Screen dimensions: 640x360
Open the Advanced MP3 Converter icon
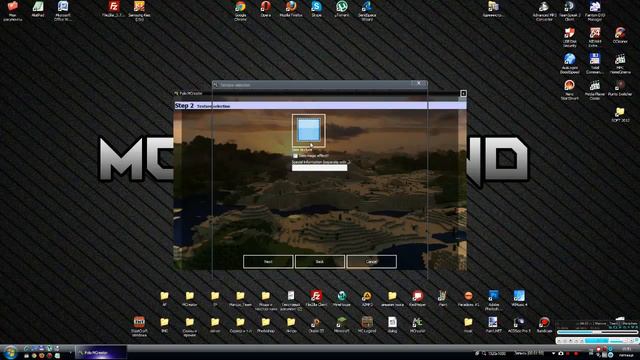[x=544, y=10]
